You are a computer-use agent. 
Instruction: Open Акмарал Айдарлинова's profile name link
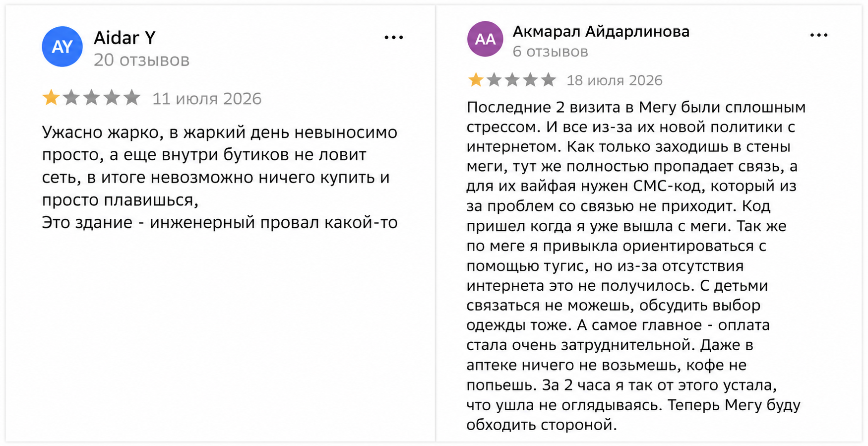(x=601, y=31)
